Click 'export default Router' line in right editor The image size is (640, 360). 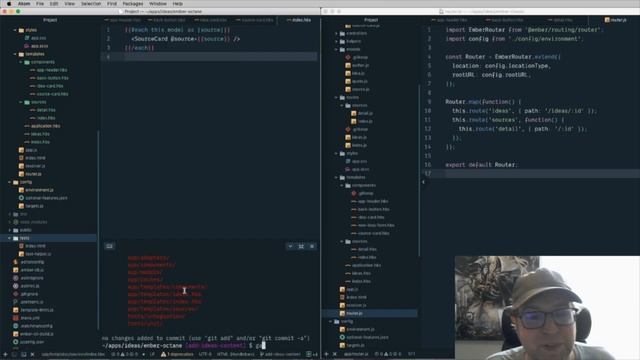pos(481,165)
